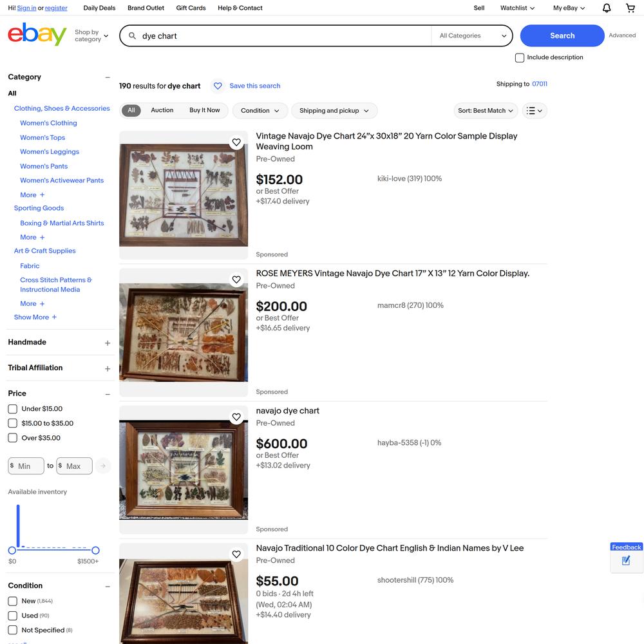The height and width of the screenshot is (644, 644).
Task: Check the Include description box
Action: [520, 57]
